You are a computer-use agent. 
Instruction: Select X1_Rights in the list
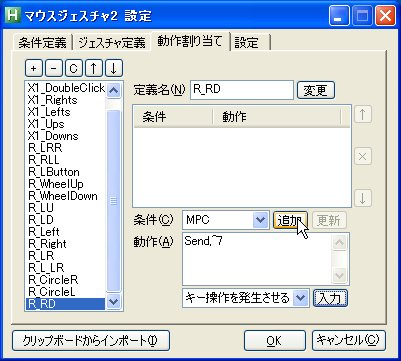[x=66, y=100]
